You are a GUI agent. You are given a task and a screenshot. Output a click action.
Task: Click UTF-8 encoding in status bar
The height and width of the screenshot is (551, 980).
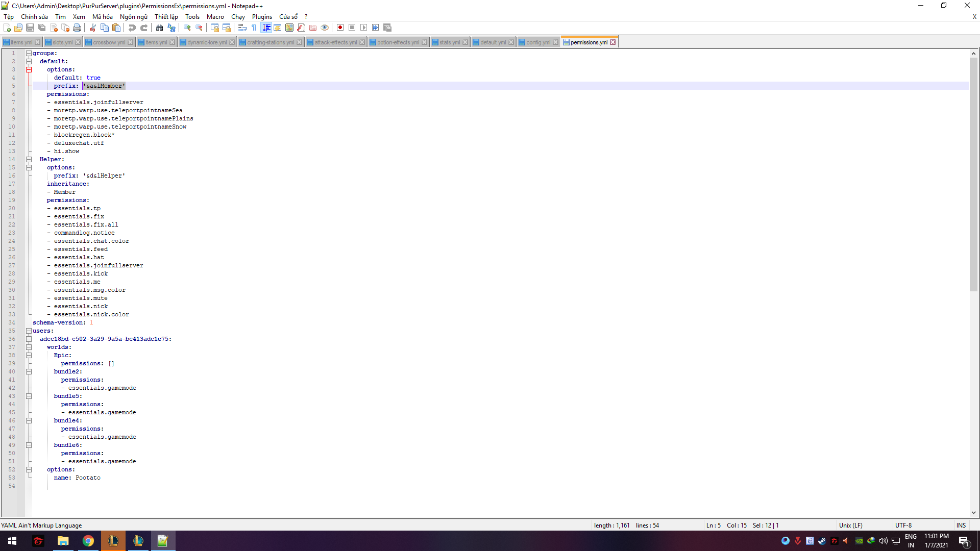coord(903,525)
